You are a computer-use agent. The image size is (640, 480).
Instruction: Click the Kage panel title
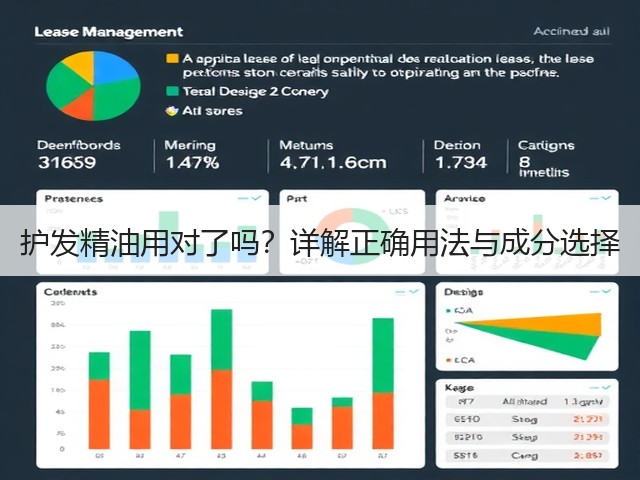pos(459,388)
